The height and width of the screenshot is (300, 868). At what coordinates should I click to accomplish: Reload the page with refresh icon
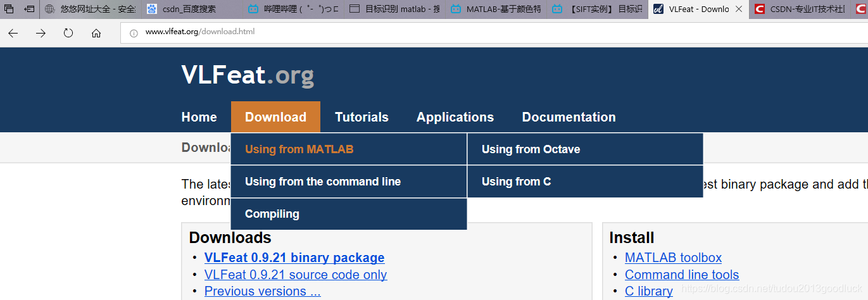68,33
